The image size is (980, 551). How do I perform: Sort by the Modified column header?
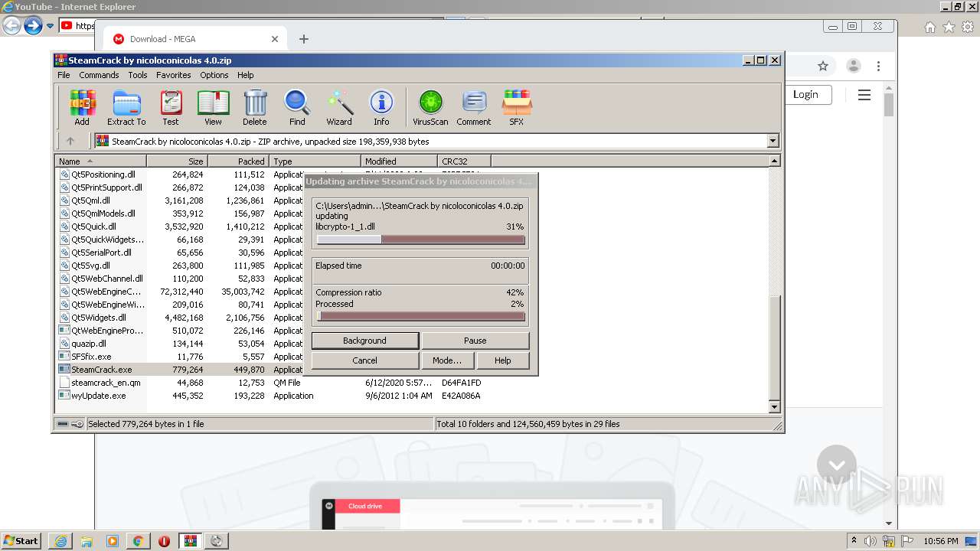(x=400, y=161)
